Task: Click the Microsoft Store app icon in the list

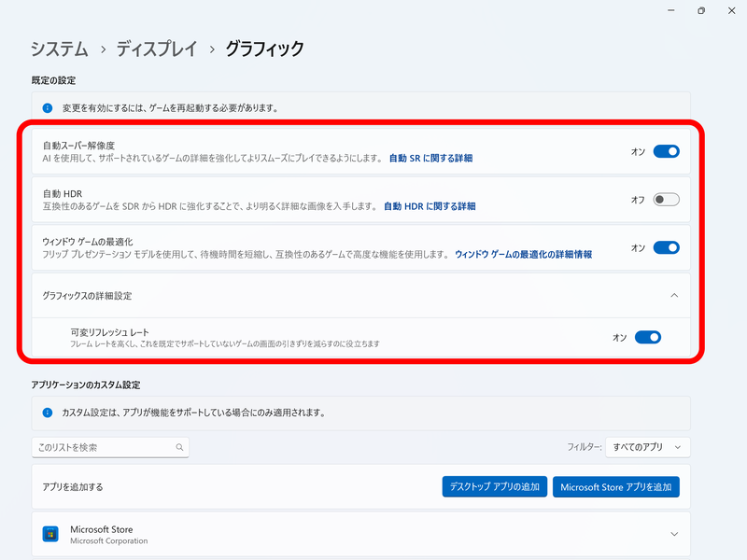Action: [x=51, y=534]
